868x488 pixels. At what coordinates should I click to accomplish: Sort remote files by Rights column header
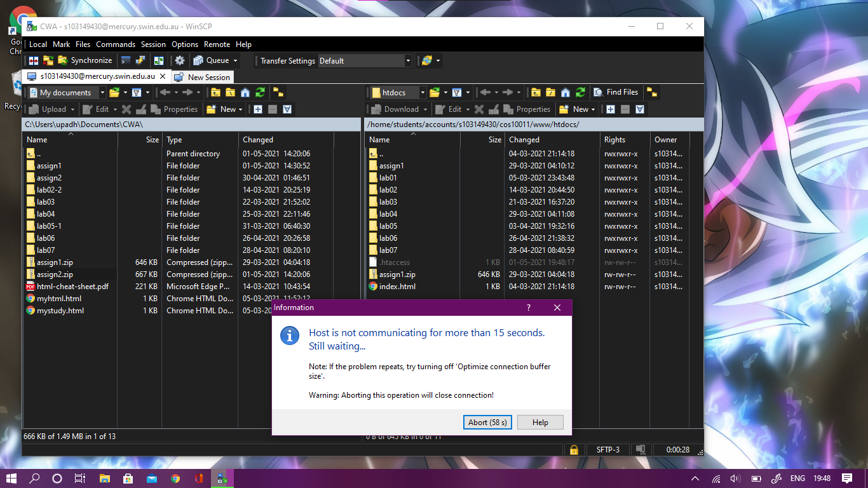click(x=614, y=140)
